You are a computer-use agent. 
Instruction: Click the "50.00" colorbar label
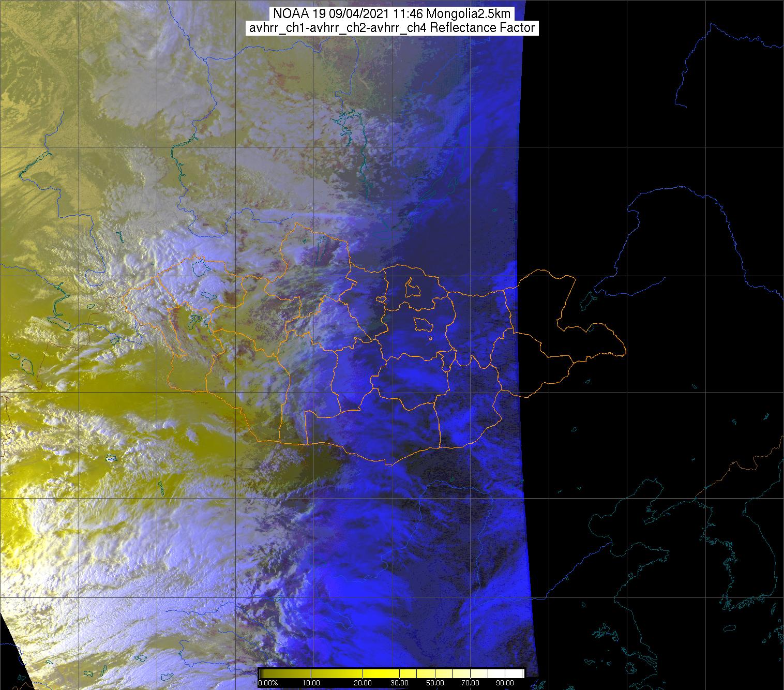435,683
